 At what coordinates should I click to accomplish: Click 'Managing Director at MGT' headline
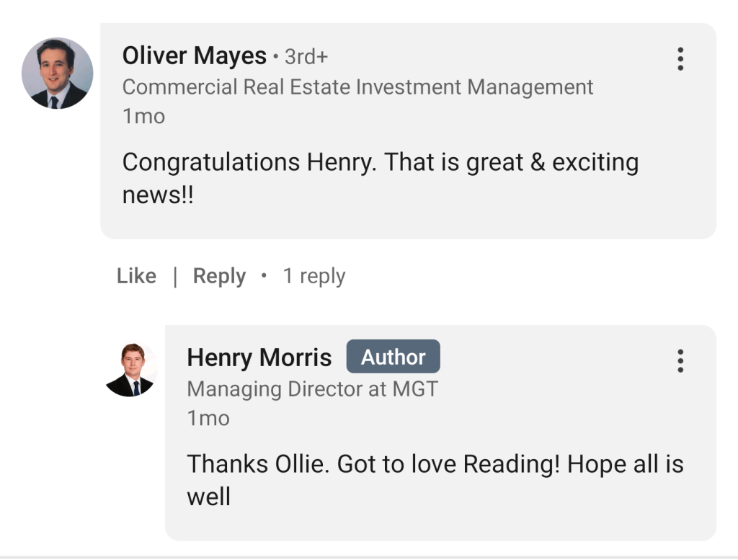312,389
